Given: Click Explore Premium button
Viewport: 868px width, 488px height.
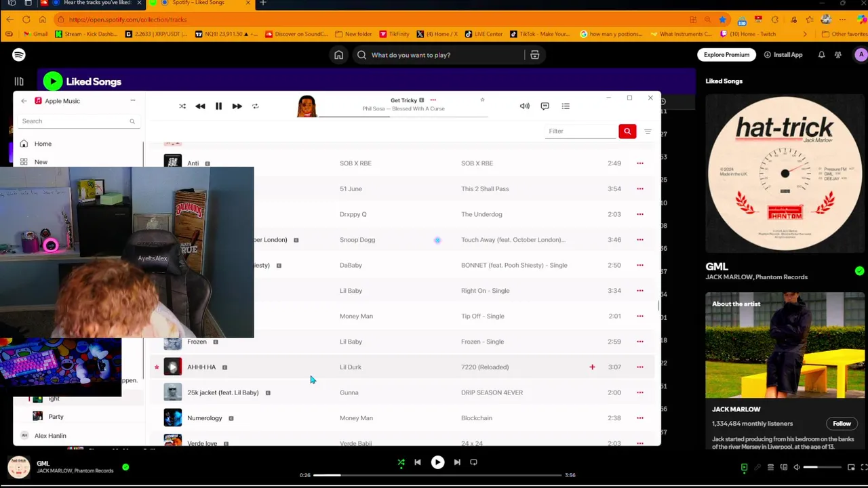Looking at the screenshot, I should coord(726,55).
